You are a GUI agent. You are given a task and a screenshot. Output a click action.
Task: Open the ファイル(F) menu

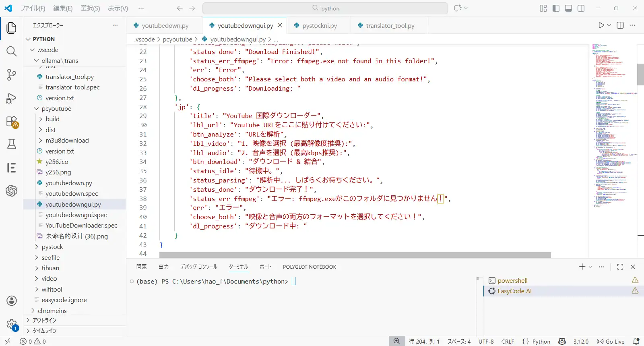pos(33,8)
